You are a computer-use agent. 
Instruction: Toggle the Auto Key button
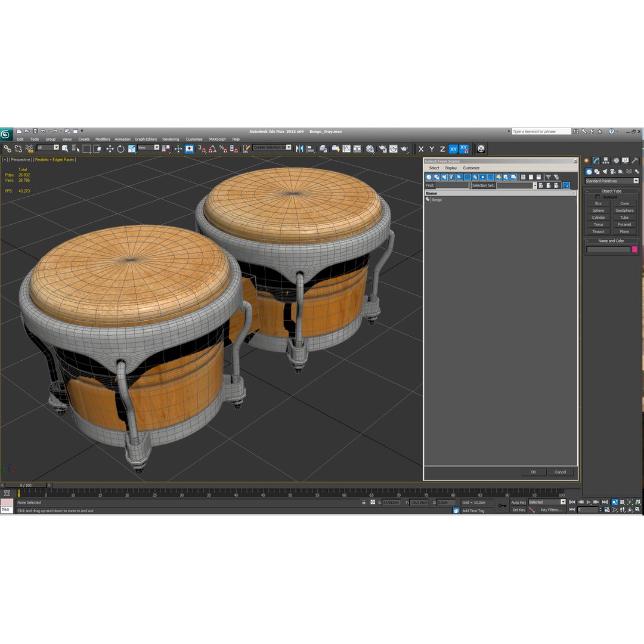coord(518,502)
